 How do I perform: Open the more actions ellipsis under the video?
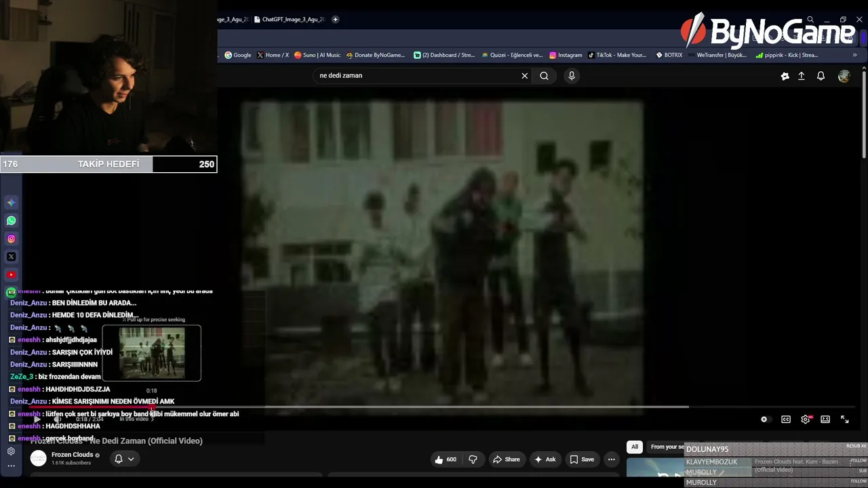[612, 460]
